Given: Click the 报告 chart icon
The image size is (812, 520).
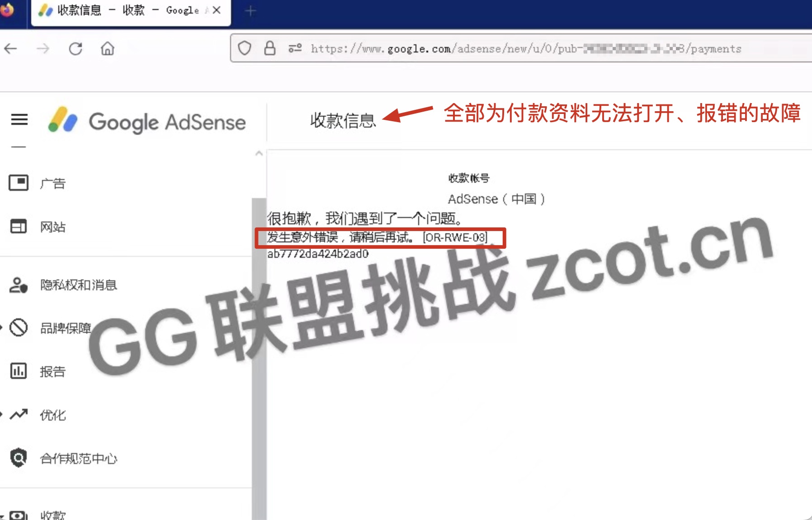Looking at the screenshot, I should [19, 371].
